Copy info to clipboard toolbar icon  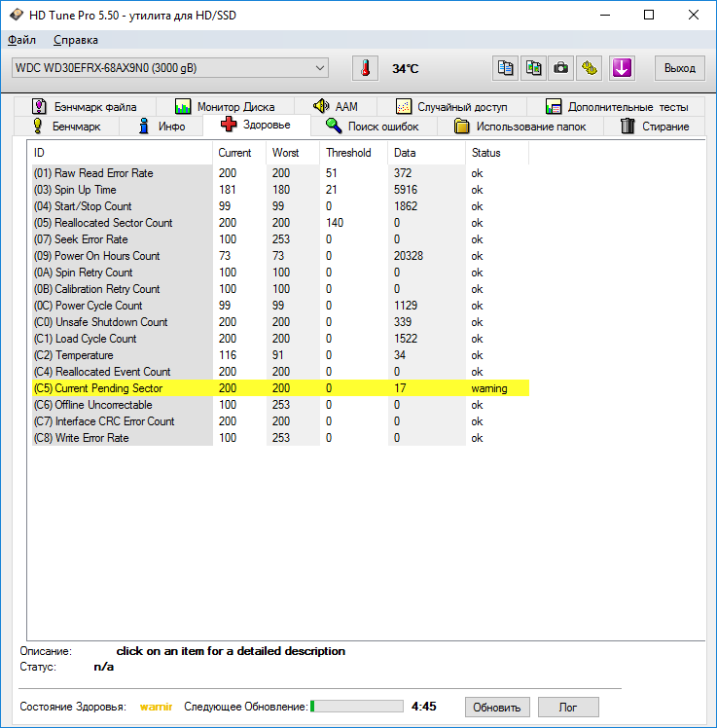pyautogui.click(x=505, y=68)
